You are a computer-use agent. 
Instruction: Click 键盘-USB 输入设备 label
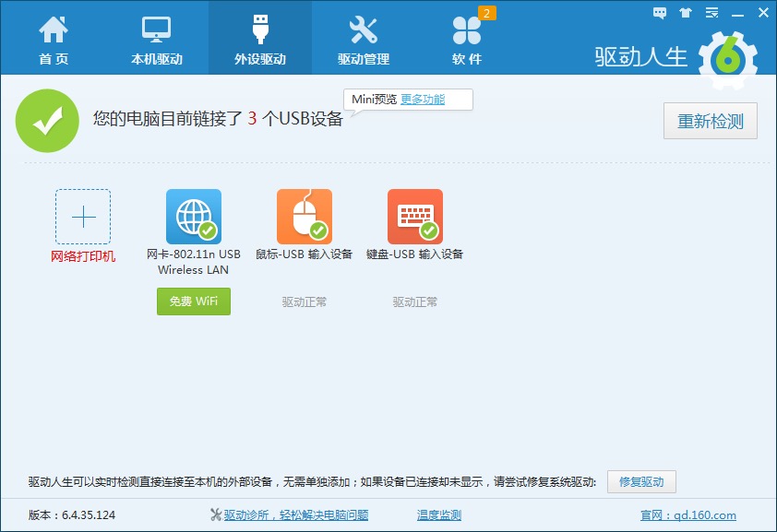[415, 254]
